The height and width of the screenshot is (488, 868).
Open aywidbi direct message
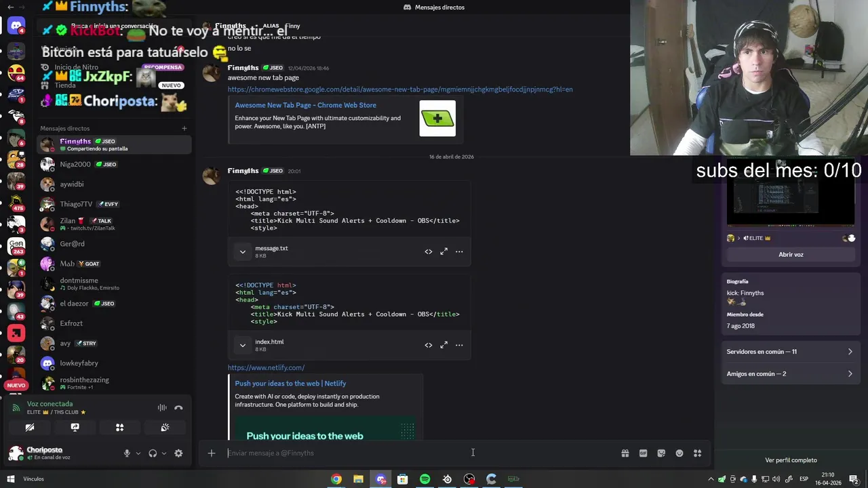[x=114, y=184]
